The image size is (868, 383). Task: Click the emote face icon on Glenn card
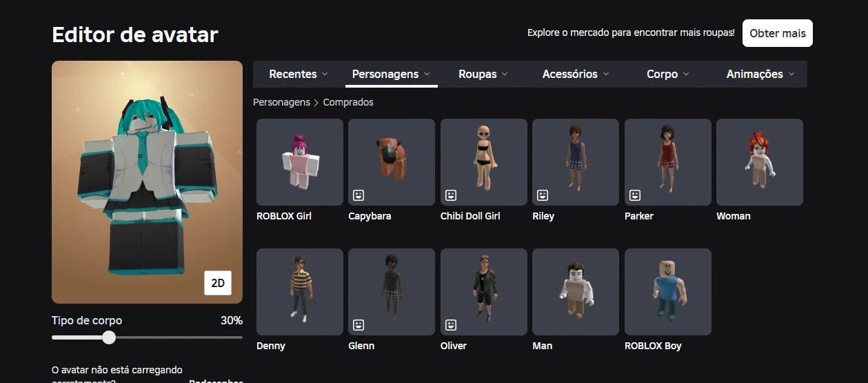pos(359,324)
